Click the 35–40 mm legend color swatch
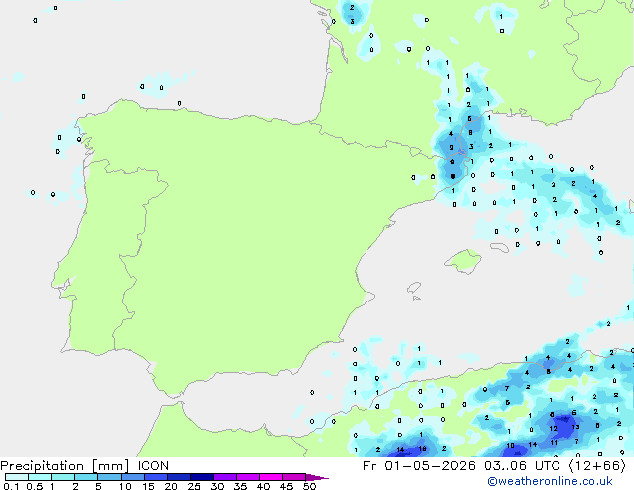The image size is (634, 490). [x=248, y=477]
